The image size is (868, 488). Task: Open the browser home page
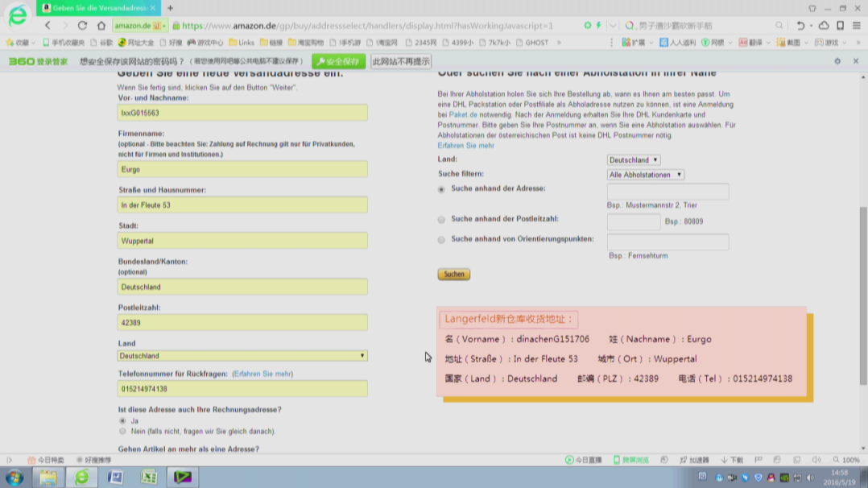(101, 26)
